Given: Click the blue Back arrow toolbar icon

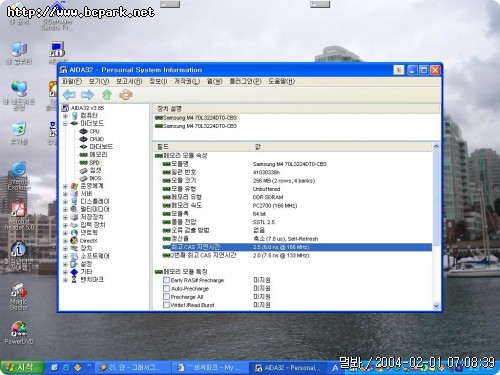Looking at the screenshot, I should (69, 95).
